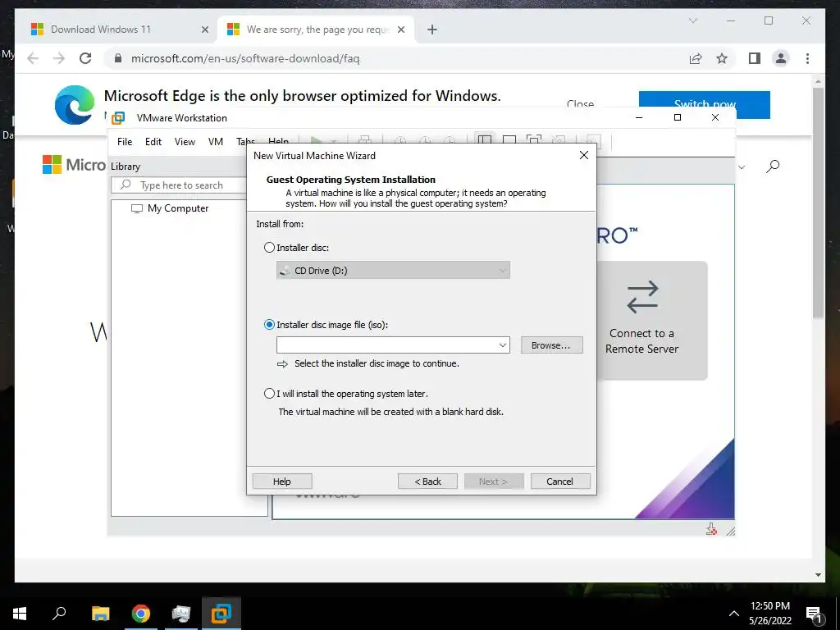Click the Microsoft Edge logo in the banner
This screenshot has height=630, width=840.
pyautogui.click(x=75, y=104)
